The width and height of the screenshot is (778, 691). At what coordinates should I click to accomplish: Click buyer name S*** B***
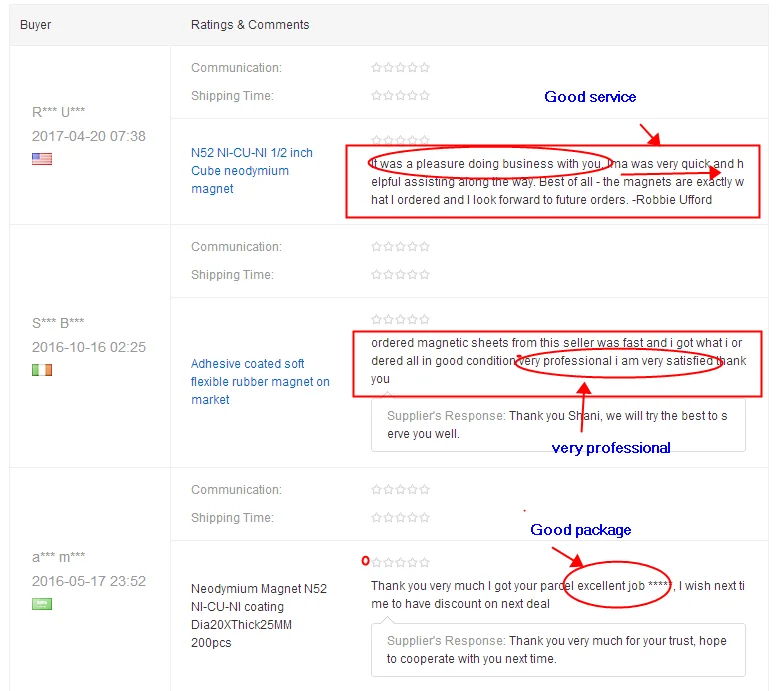tap(58, 323)
